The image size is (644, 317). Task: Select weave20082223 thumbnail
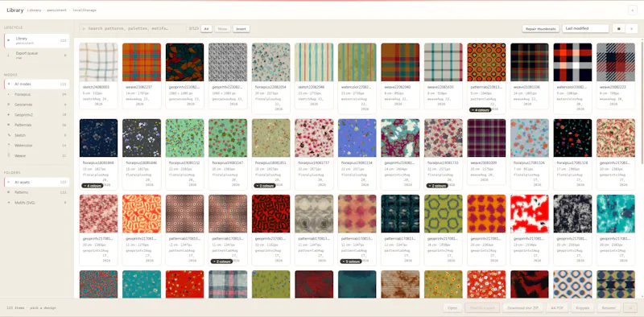point(616,63)
